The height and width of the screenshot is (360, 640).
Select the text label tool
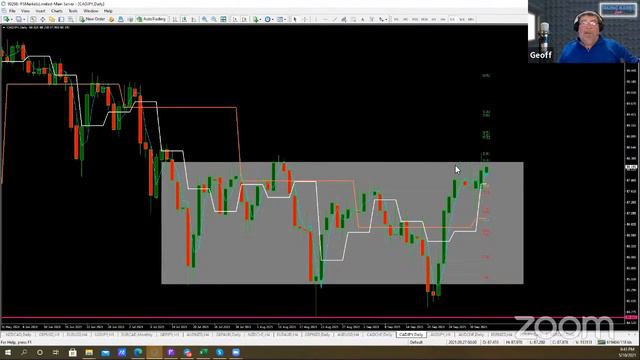(x=372, y=19)
